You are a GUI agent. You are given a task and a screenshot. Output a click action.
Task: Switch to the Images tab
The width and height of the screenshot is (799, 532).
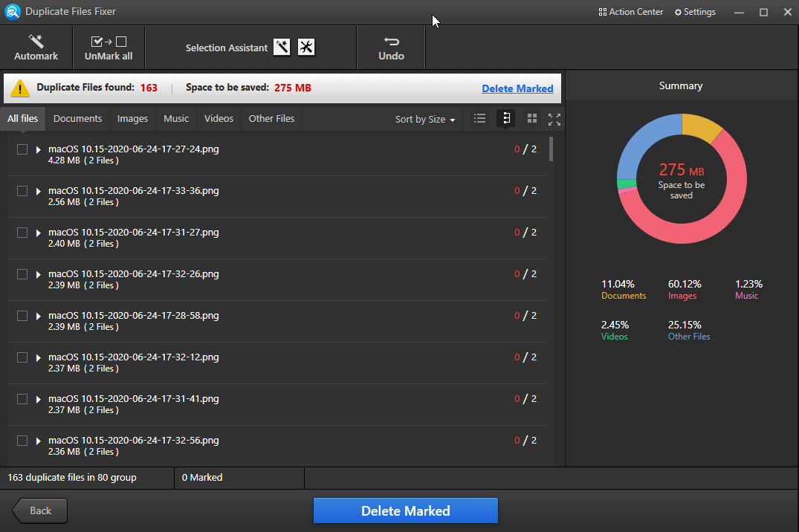click(x=132, y=118)
